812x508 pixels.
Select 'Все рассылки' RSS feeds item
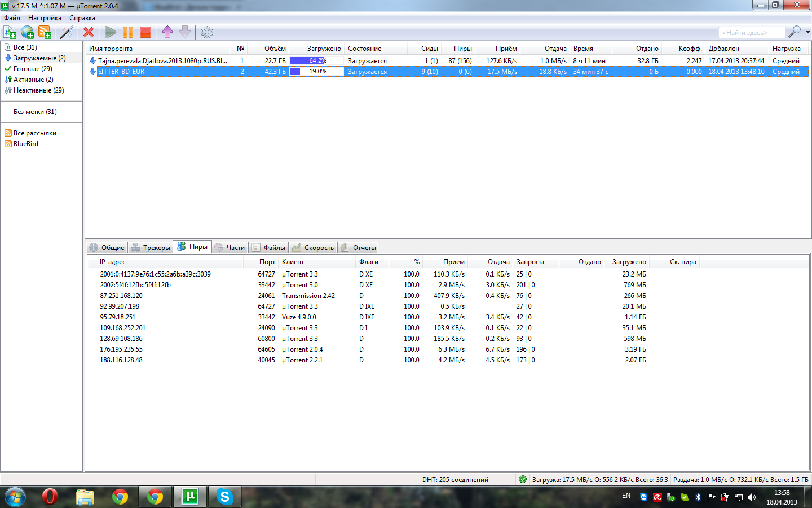tap(34, 133)
